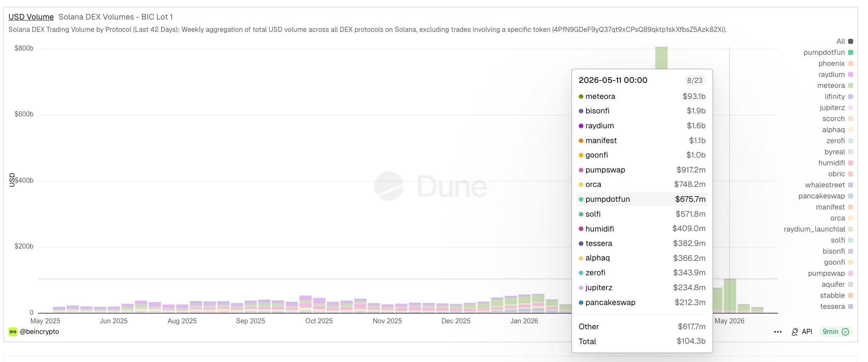
Task: Click highlighted pumpdotfun $675.7m tooltip row
Action: click(642, 199)
